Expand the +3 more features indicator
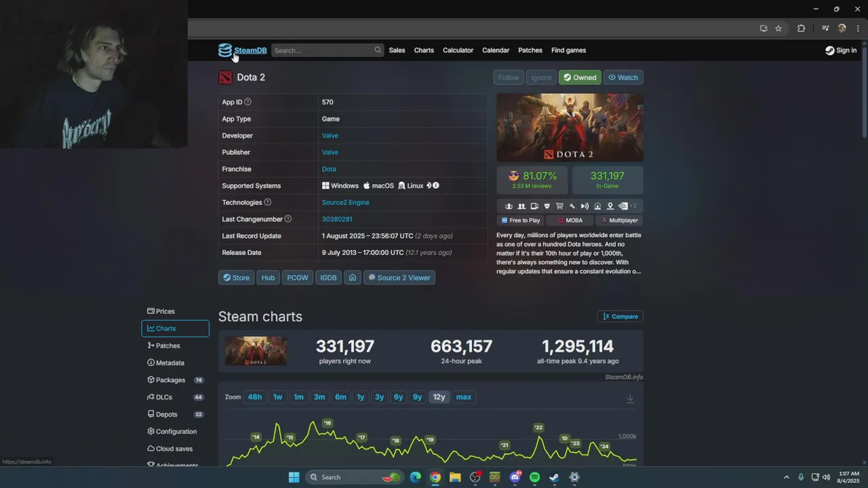Screen dimensions: 868x488 point(633,206)
